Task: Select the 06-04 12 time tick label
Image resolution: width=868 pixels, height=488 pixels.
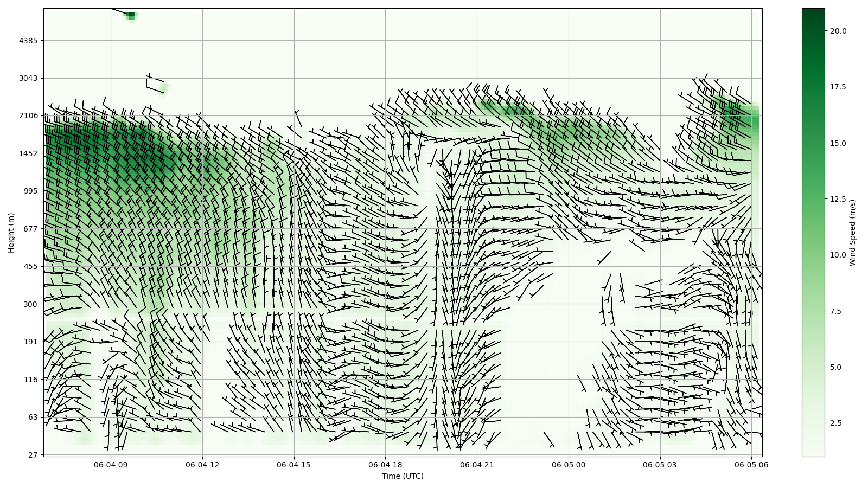Action: click(x=202, y=465)
